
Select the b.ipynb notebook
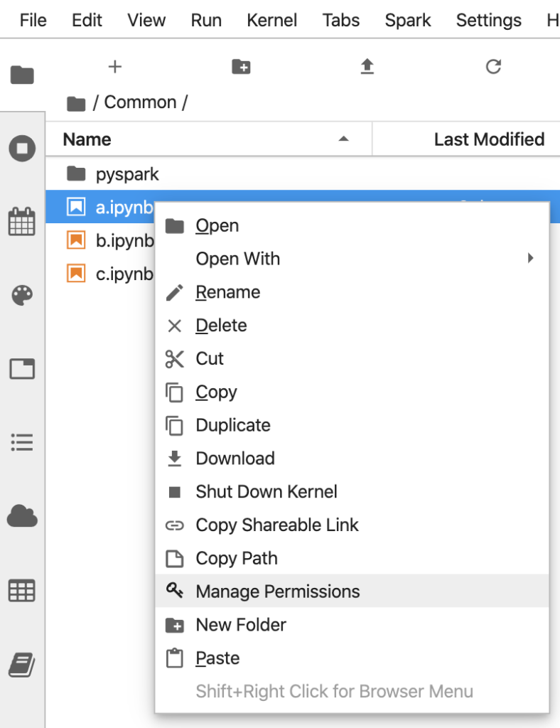[124, 240]
